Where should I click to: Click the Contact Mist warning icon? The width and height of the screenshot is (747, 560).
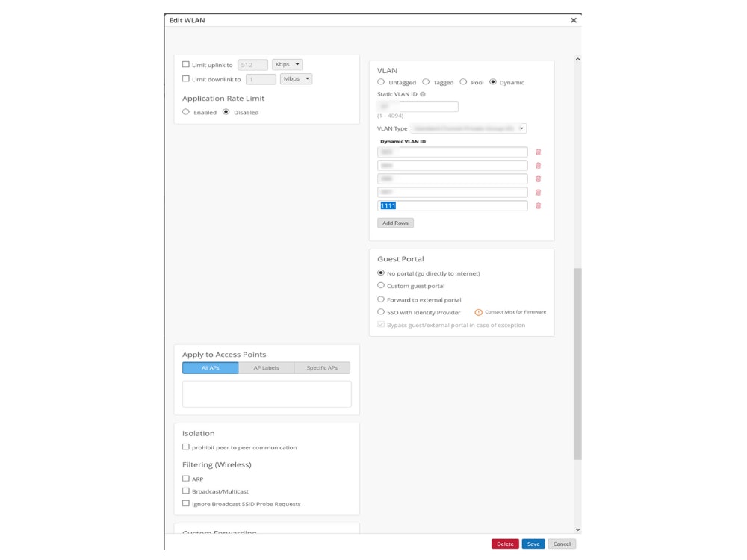(x=479, y=312)
